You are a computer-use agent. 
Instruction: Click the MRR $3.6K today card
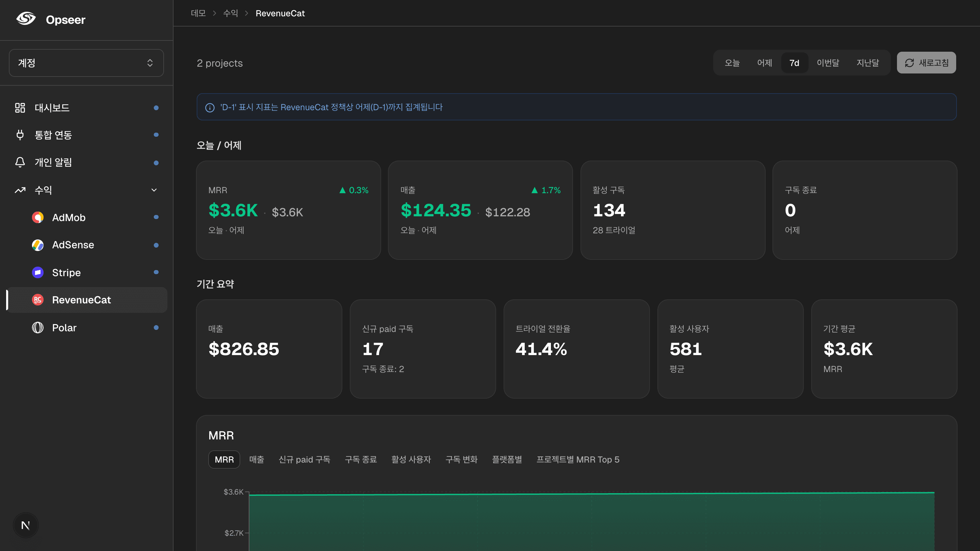tap(288, 210)
